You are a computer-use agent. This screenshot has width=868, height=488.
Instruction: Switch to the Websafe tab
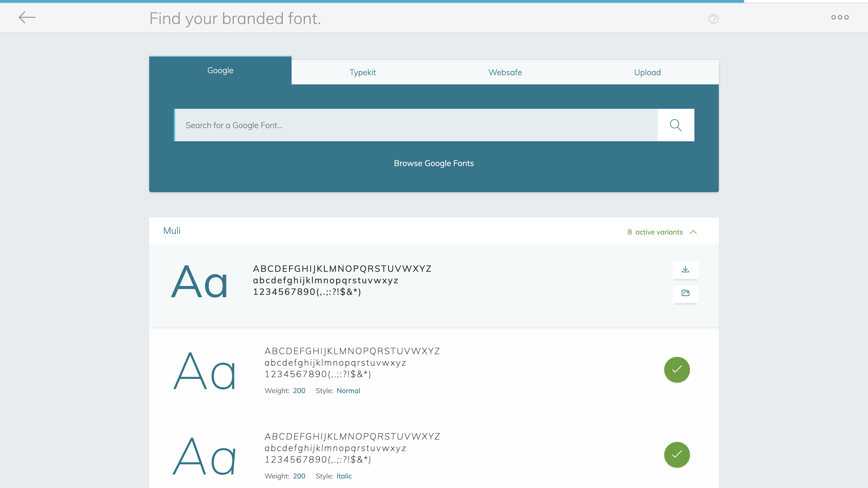(505, 72)
